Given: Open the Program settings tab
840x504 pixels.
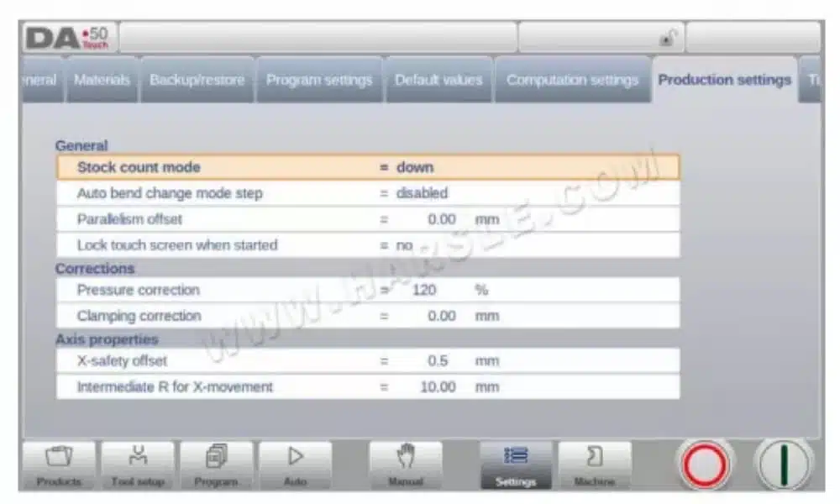Looking at the screenshot, I should pyautogui.click(x=319, y=80).
